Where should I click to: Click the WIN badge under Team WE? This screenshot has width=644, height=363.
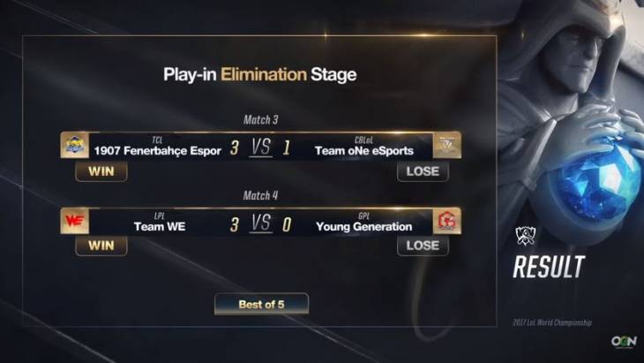click(x=101, y=246)
